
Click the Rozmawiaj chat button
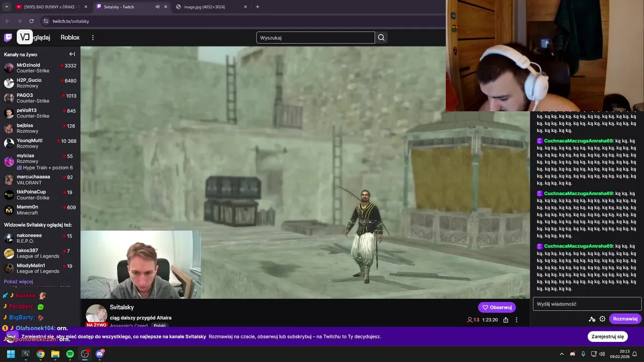(x=625, y=319)
